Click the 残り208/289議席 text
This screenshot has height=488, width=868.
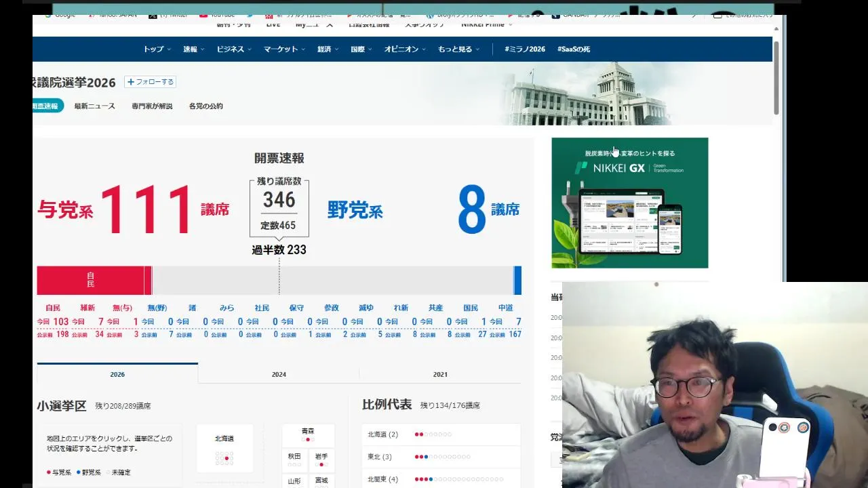click(123, 406)
